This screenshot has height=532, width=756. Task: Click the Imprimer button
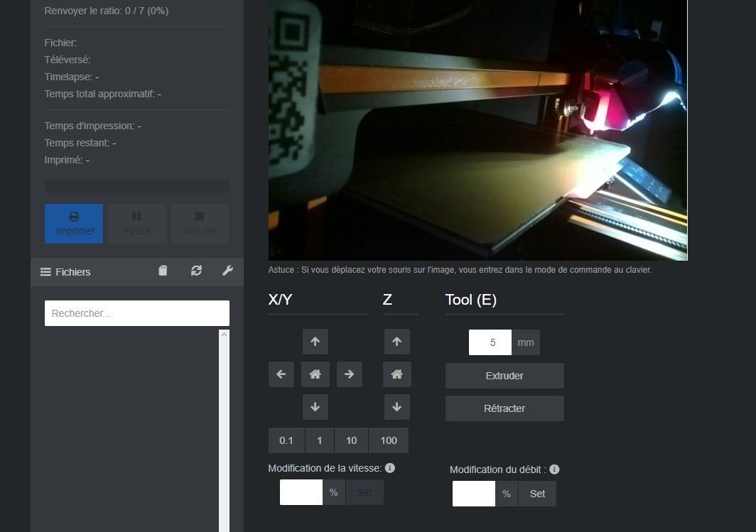click(x=74, y=224)
